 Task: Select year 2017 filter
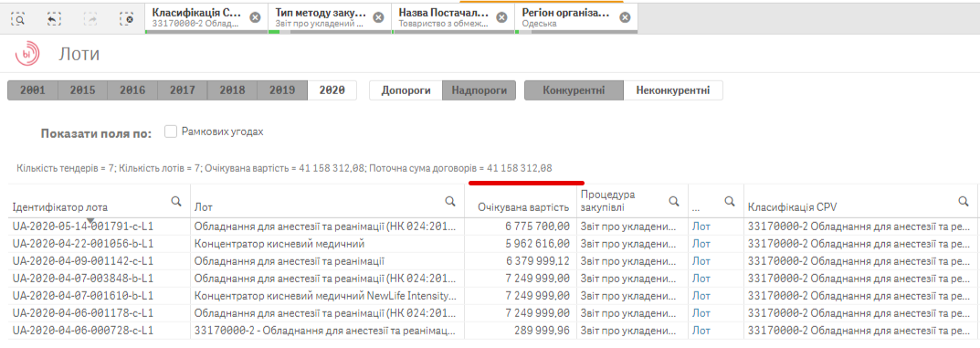(183, 90)
